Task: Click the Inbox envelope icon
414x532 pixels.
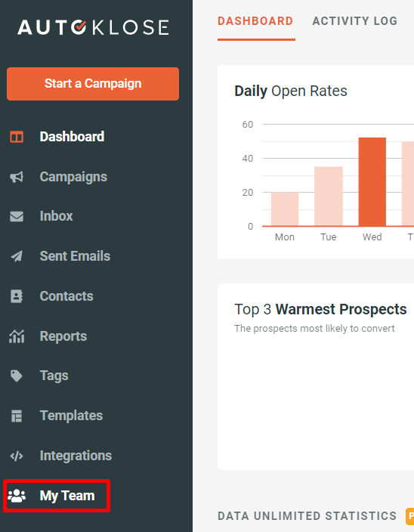Action: point(17,216)
